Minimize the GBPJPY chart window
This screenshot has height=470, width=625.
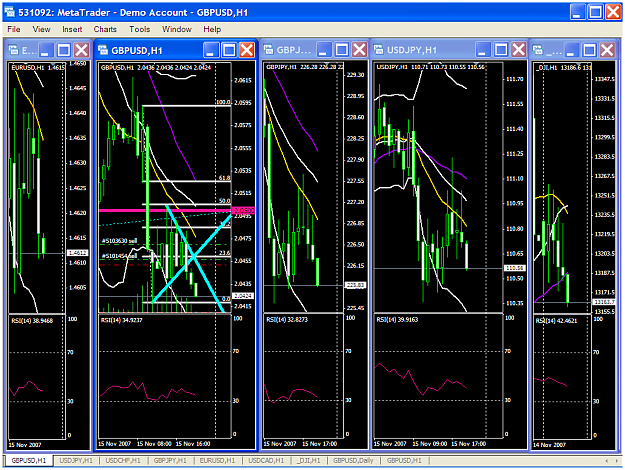pyautogui.click(x=324, y=50)
